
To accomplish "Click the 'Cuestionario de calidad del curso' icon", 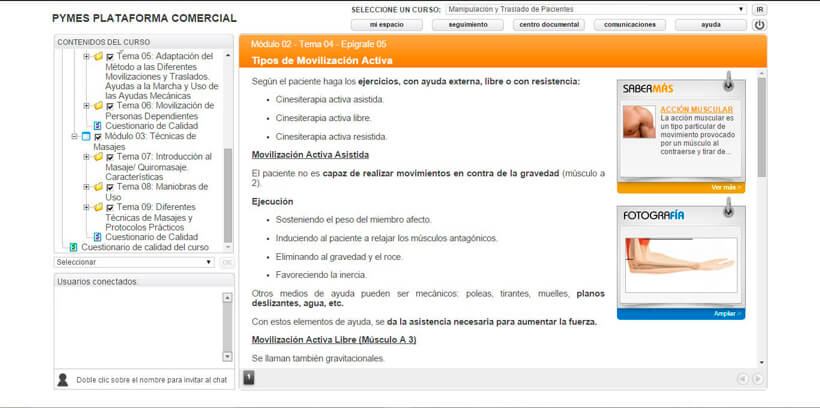I will [x=74, y=247].
